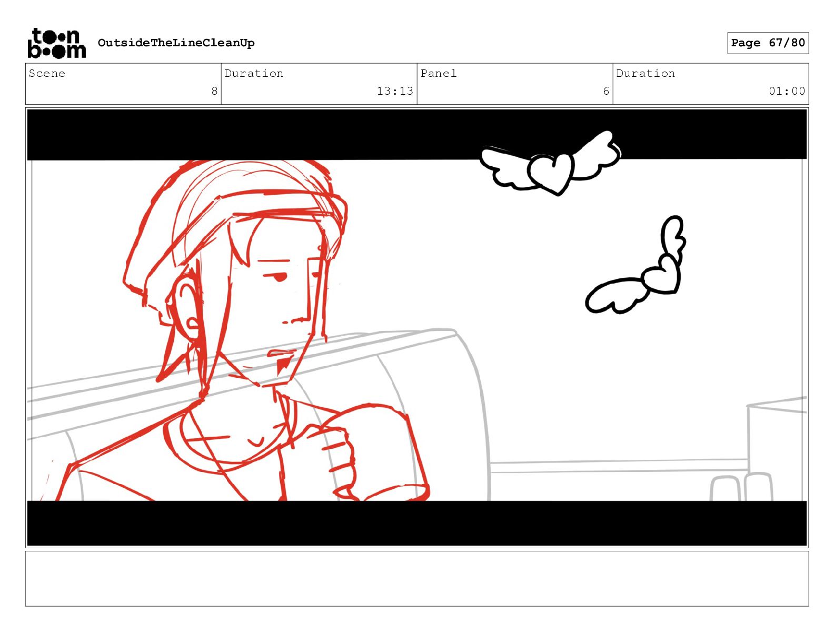This screenshot has height=644, width=834.
Task: Select the scene number '8'
Action: (x=214, y=91)
